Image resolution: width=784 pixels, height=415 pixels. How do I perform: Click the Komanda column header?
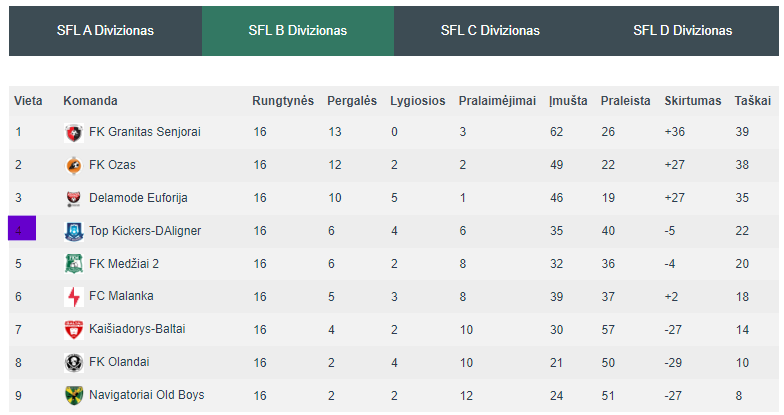click(90, 101)
